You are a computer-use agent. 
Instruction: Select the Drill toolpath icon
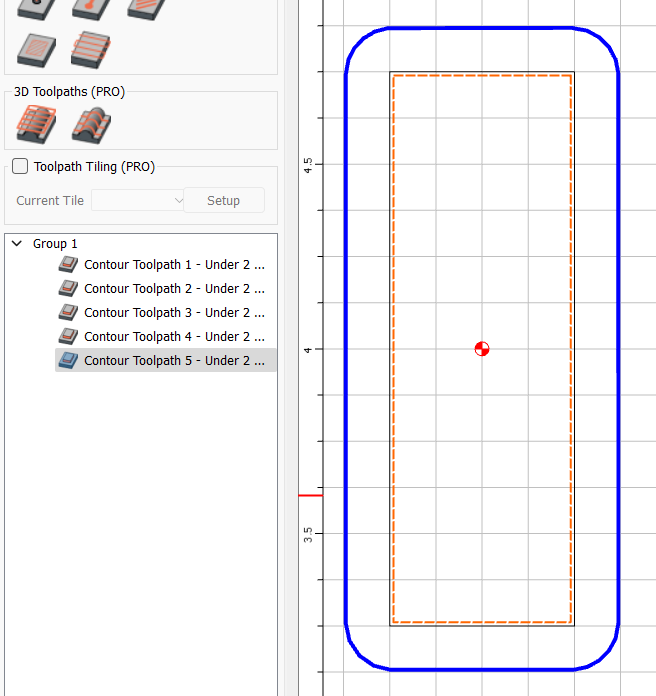tap(36, 9)
